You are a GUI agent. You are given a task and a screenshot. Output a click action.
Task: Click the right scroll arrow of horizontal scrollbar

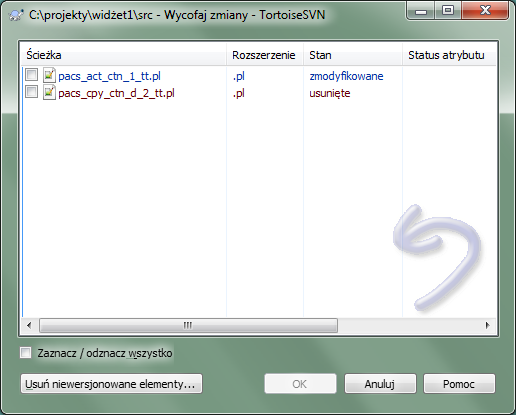(x=488, y=325)
